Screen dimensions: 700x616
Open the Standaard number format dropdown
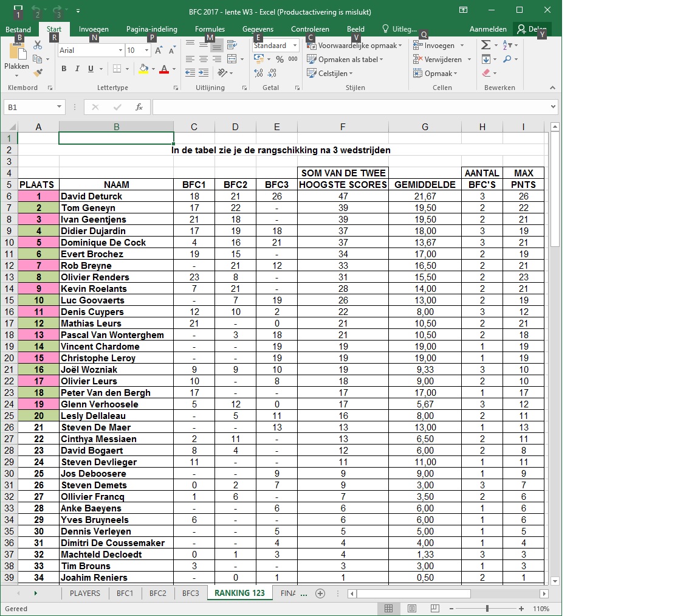tap(295, 46)
